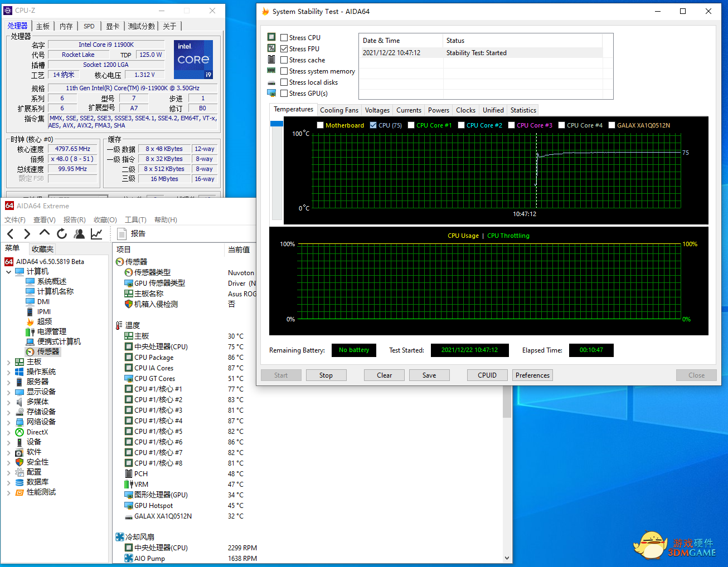The image size is (728, 567).
Task: Switch to the 收藏夹 favorites panel
Action: (x=42, y=249)
